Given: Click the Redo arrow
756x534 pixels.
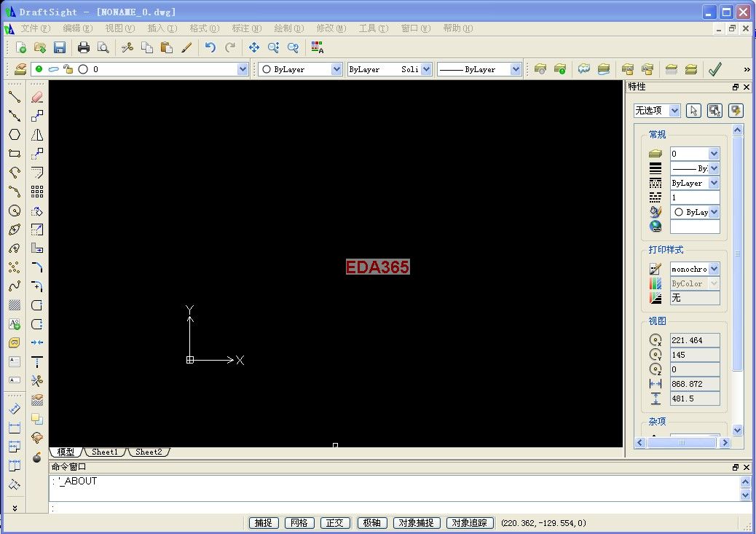Looking at the screenshot, I should click(x=230, y=47).
